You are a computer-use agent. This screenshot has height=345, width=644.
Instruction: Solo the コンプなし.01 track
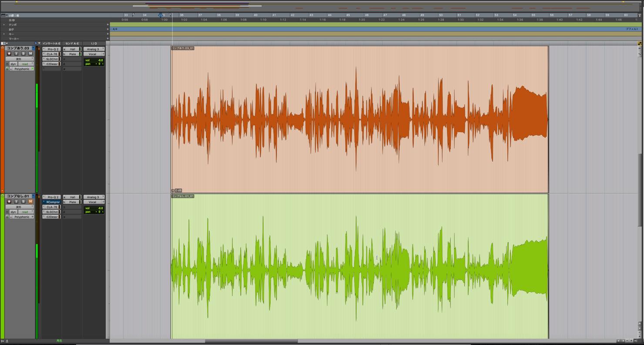pos(23,201)
